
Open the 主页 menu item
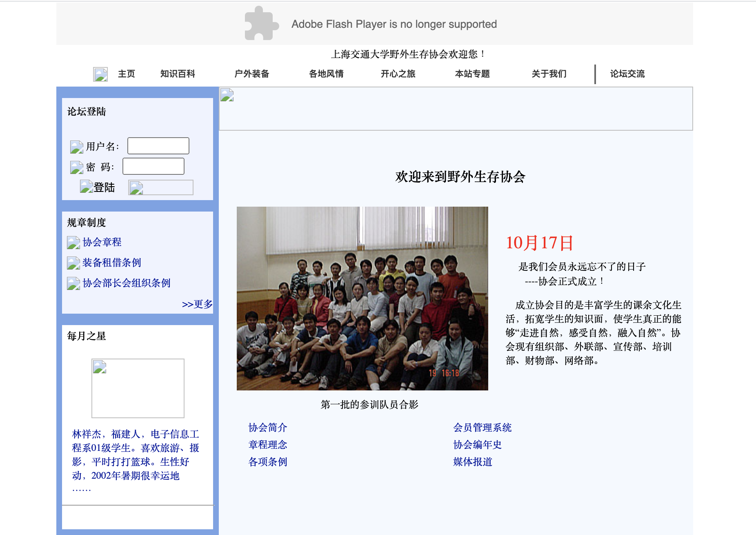[x=127, y=74]
